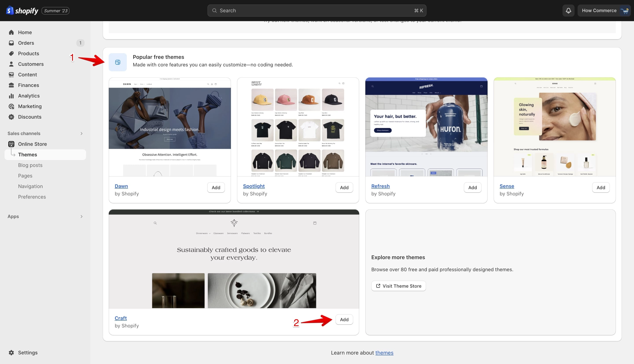Click the 'Popular free themes' heading
The width and height of the screenshot is (634, 364).
(x=158, y=57)
